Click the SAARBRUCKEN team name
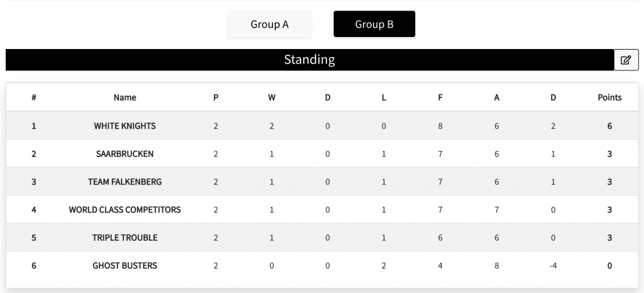 125,154
